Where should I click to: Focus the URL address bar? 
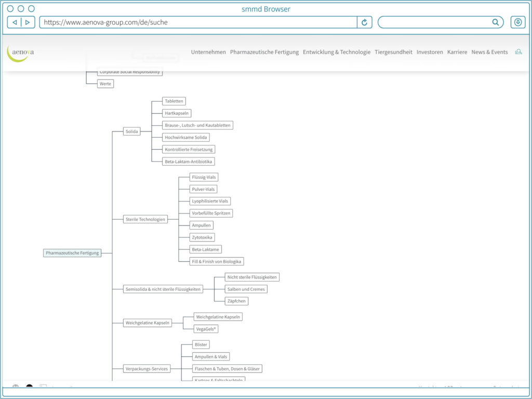(198, 22)
